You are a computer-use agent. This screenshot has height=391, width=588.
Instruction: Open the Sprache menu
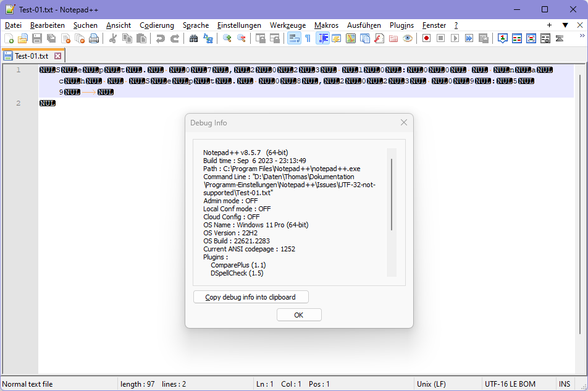(196, 25)
